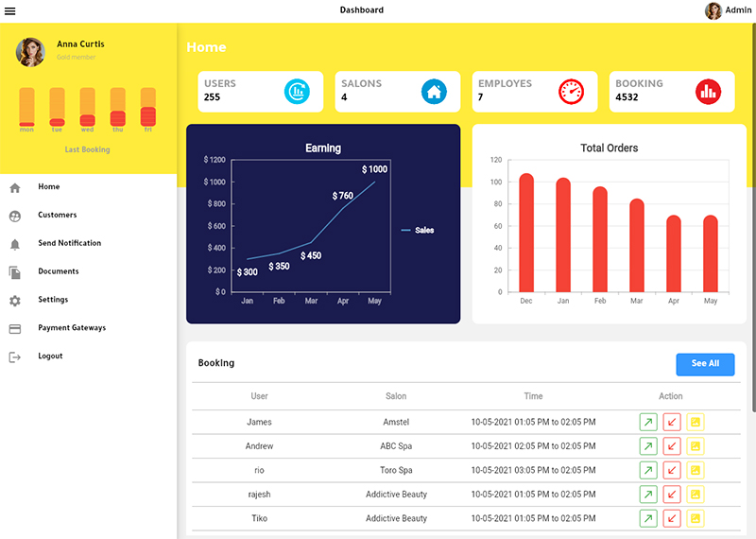Click the Settings gear icon in sidebar
Screen dimensions: 756x539
15,301
